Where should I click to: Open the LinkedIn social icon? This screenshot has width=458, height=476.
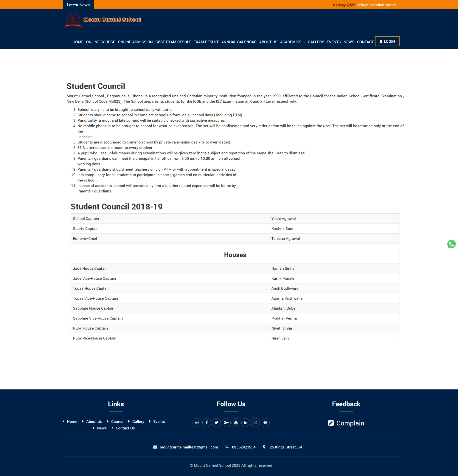246,423
